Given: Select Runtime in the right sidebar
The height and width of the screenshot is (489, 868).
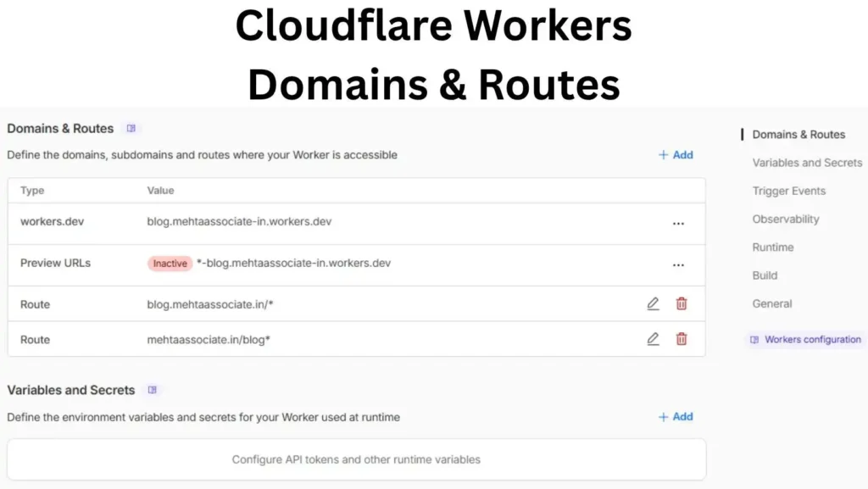Looking at the screenshot, I should pyautogui.click(x=772, y=247).
